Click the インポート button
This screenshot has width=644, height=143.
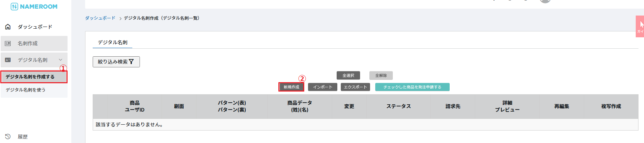pos(323,87)
